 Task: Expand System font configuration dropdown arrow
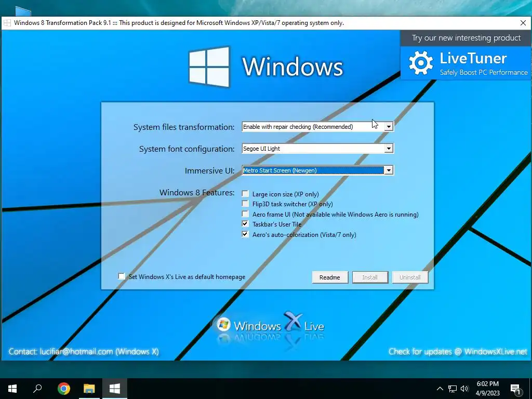tap(389, 148)
